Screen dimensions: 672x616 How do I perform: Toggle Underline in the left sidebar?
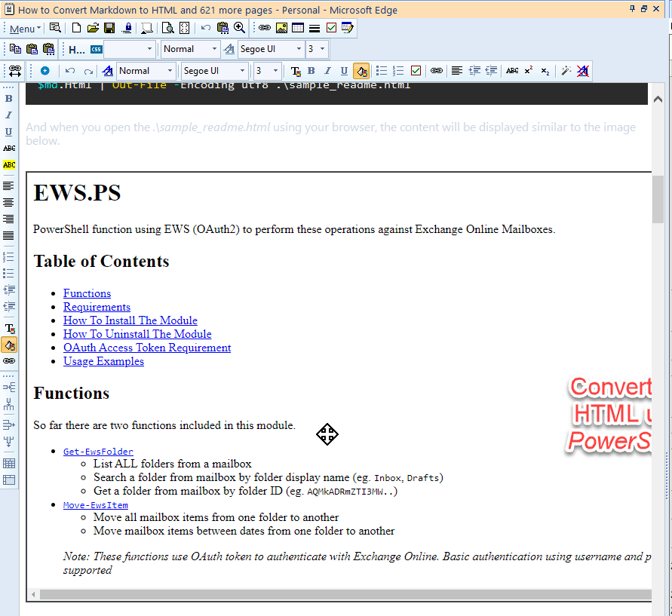tap(8, 132)
